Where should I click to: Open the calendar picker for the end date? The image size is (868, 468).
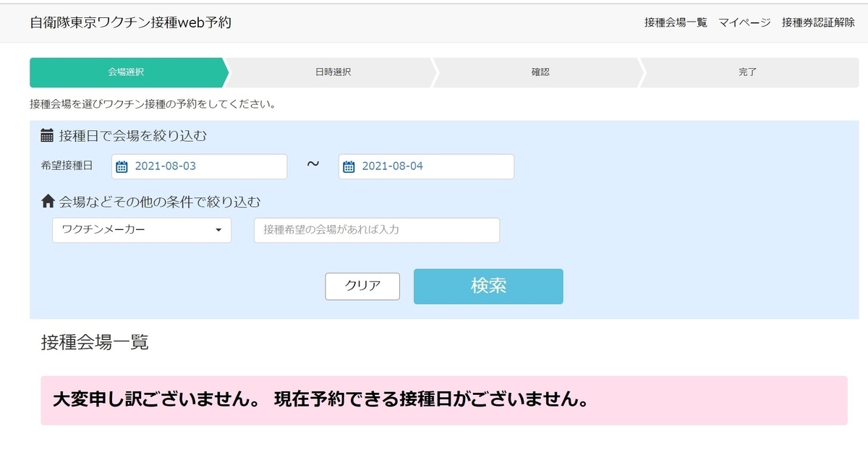350,166
